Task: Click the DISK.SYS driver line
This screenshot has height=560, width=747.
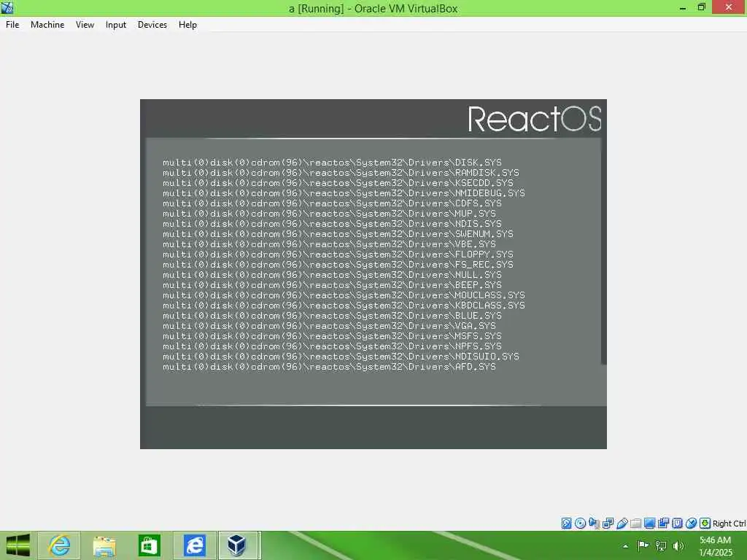Action: (332, 163)
